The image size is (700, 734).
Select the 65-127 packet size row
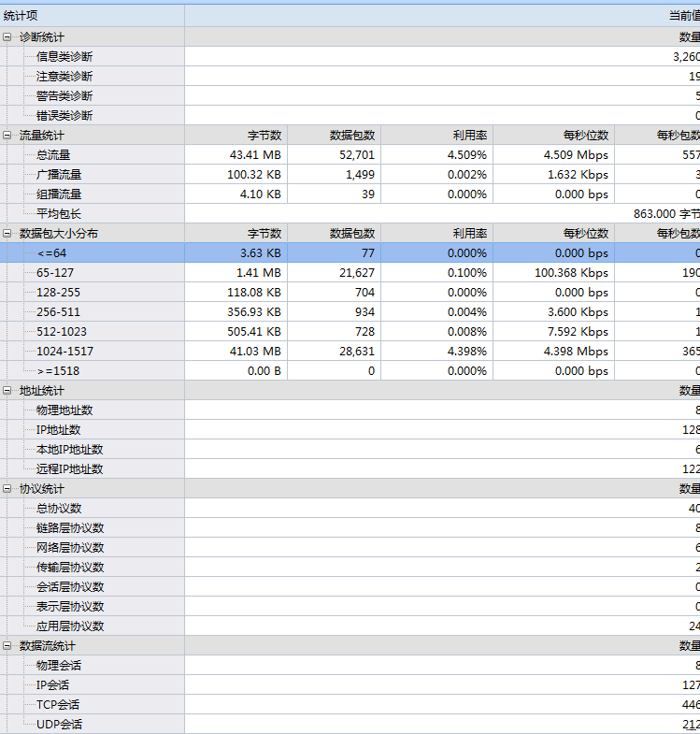[350, 273]
